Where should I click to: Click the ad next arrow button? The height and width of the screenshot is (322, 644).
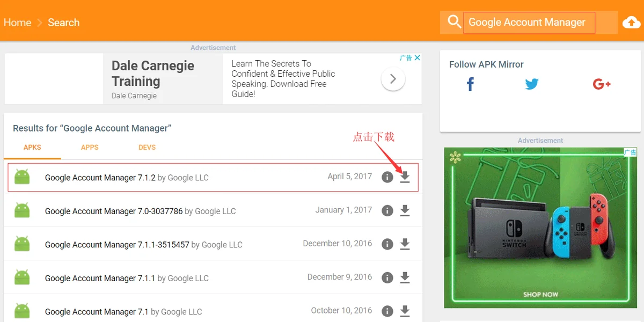pos(393,79)
